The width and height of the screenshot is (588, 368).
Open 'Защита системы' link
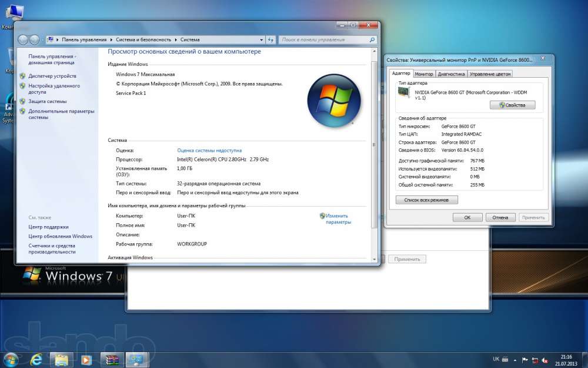click(x=47, y=101)
